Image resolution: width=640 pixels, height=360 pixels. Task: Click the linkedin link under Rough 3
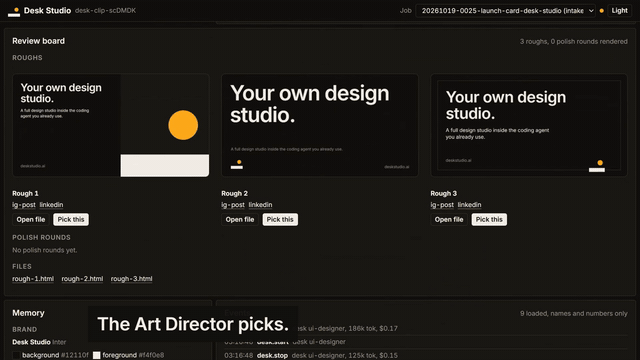(469, 205)
